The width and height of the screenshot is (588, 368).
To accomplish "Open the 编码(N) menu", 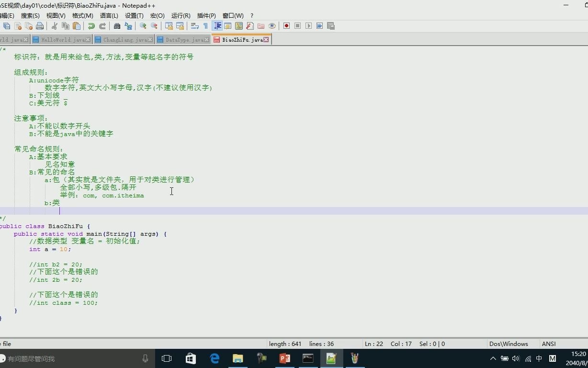I will click(82, 15).
